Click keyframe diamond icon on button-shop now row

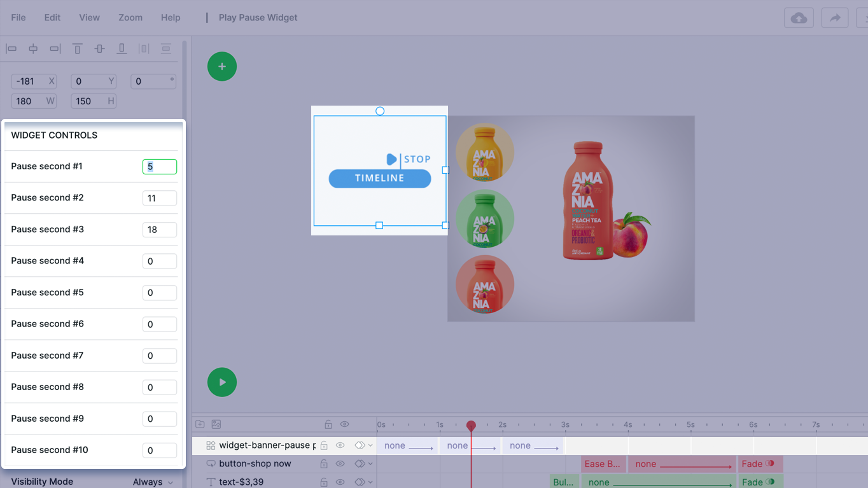[360, 464]
